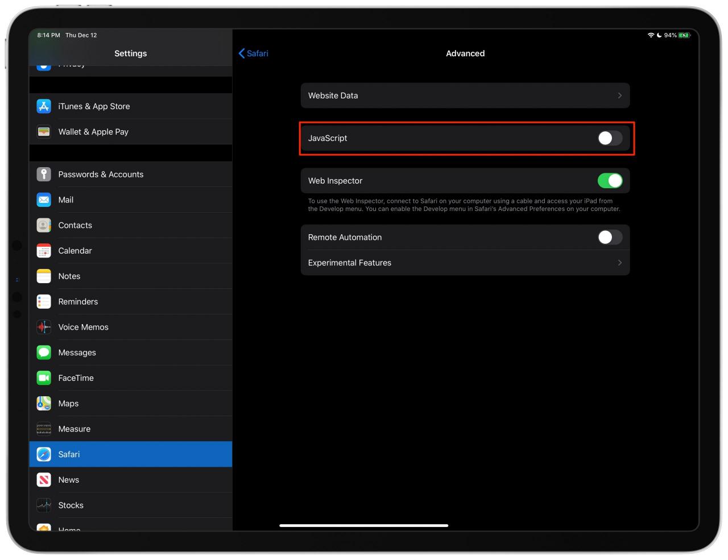Screen dimensions: 728x560
Task: Open Measure settings
Action: click(131, 429)
